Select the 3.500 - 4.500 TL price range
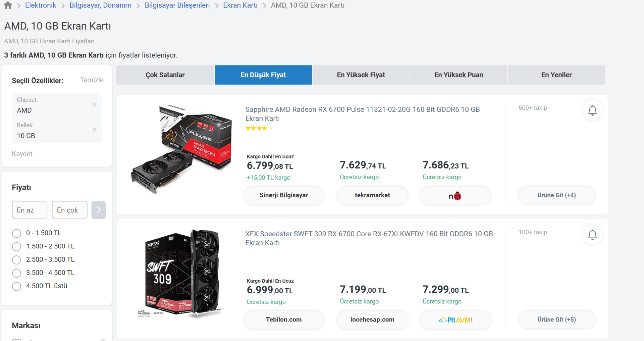Image resolution: width=644 pixels, height=341 pixels. click(x=16, y=273)
